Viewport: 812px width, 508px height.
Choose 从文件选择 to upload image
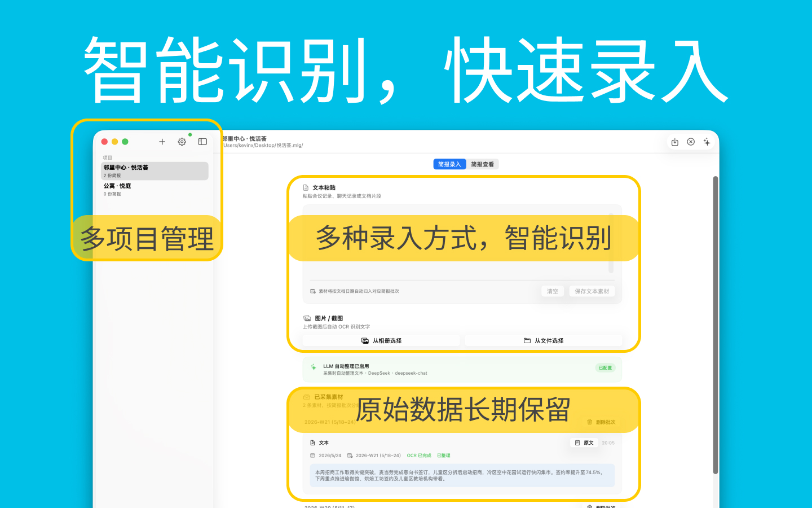click(x=544, y=341)
